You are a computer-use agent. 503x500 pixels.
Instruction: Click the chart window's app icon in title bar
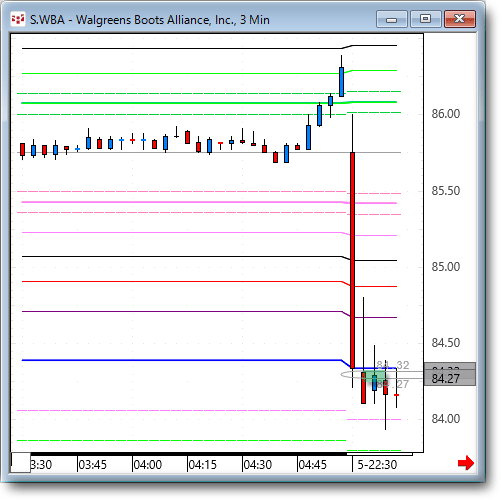(18, 19)
